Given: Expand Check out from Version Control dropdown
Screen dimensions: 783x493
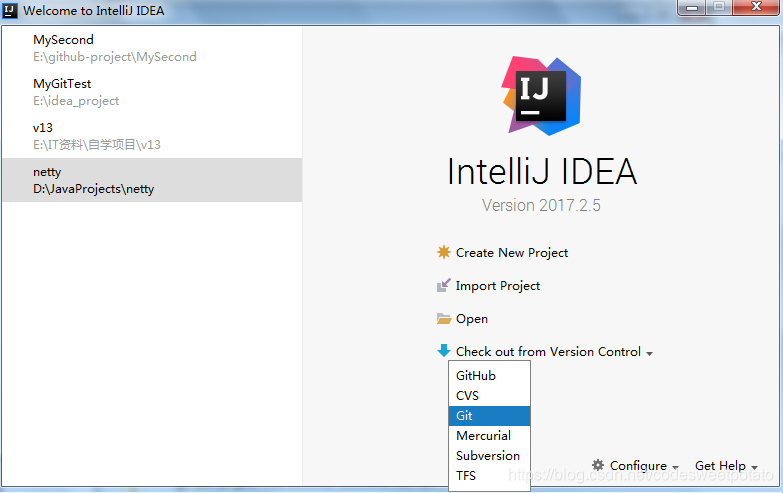Looking at the screenshot, I should point(554,352).
